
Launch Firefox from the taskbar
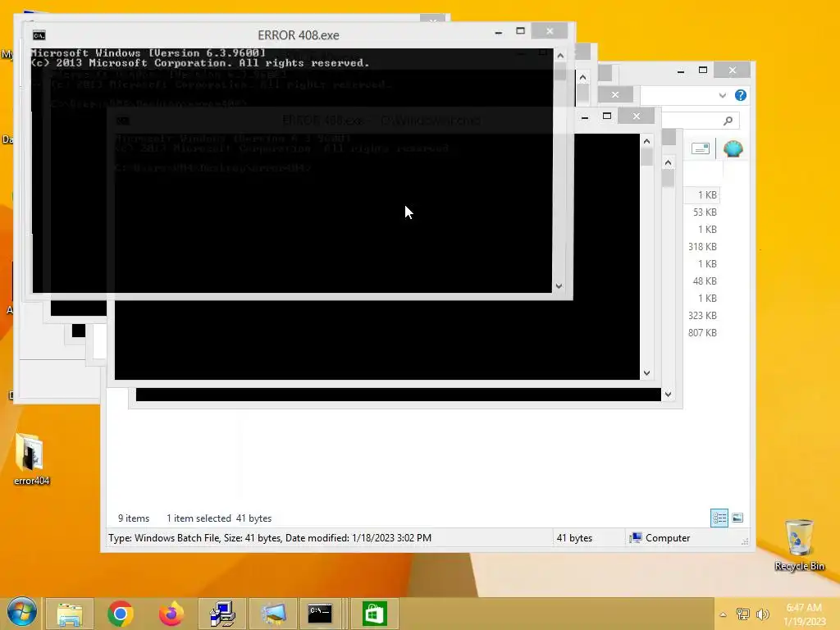click(171, 614)
